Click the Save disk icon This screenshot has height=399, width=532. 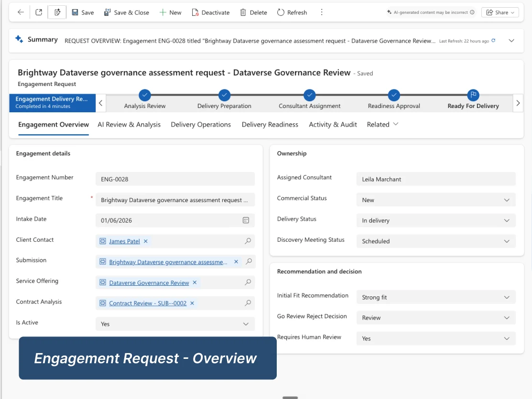pos(75,12)
